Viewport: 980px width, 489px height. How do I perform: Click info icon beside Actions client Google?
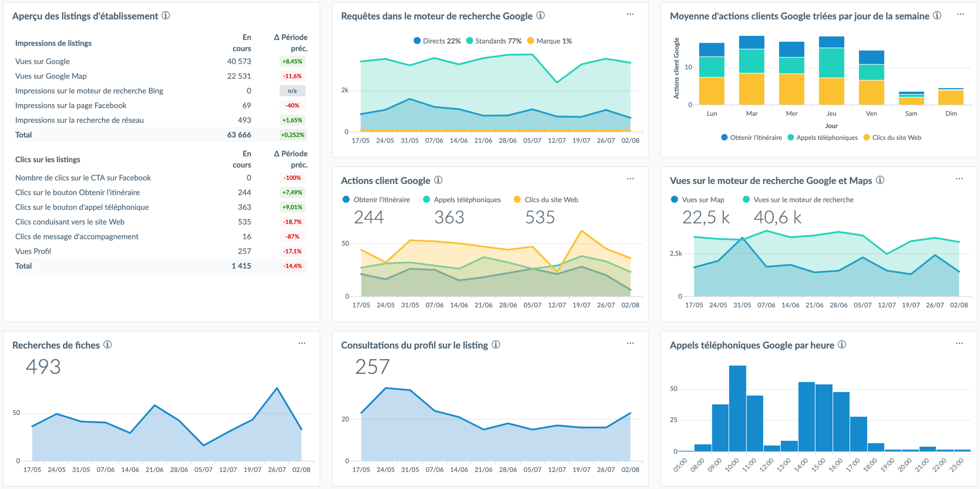click(438, 180)
